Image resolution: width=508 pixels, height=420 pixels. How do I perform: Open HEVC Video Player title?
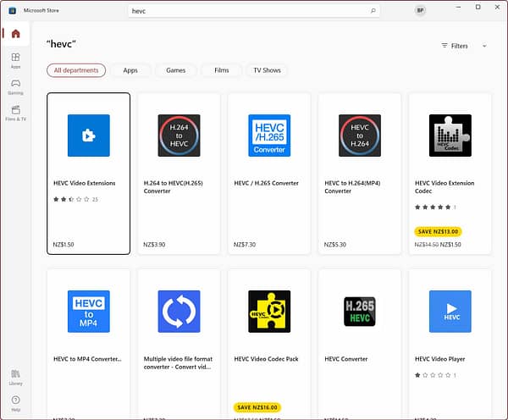click(439, 359)
